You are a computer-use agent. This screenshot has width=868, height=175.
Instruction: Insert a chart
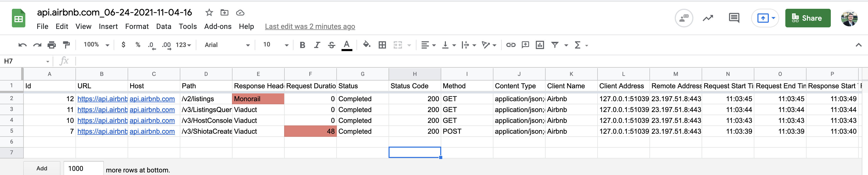coord(540,45)
